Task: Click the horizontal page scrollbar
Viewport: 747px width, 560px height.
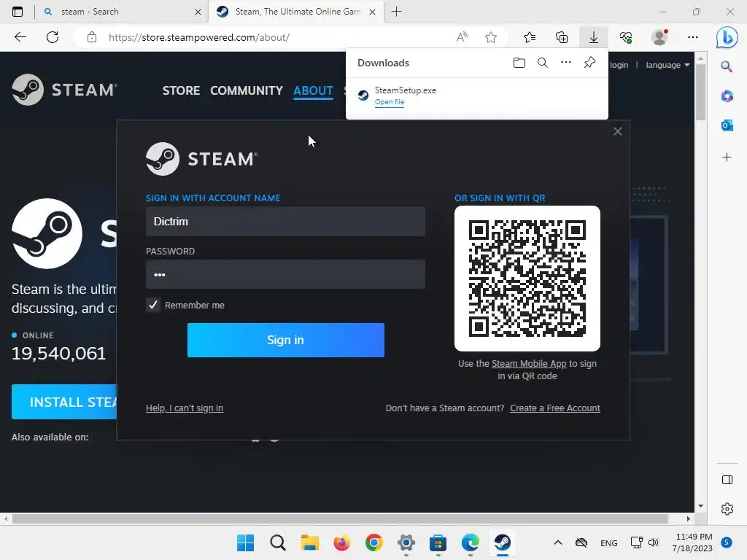Action: [x=340, y=519]
